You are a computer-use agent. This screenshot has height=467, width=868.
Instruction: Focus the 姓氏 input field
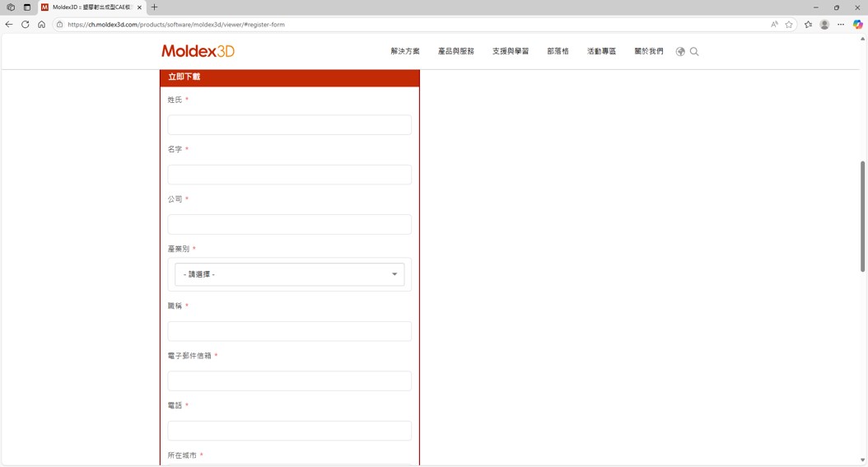(290, 125)
